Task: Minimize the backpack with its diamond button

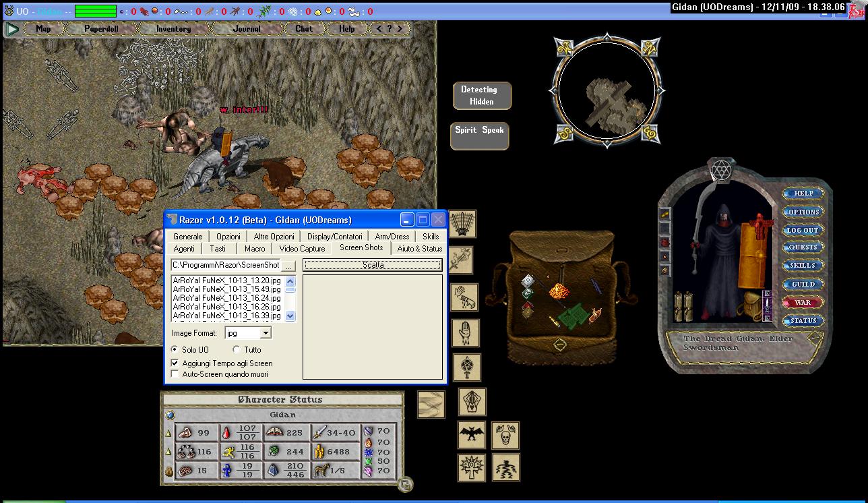Action: click(x=560, y=345)
